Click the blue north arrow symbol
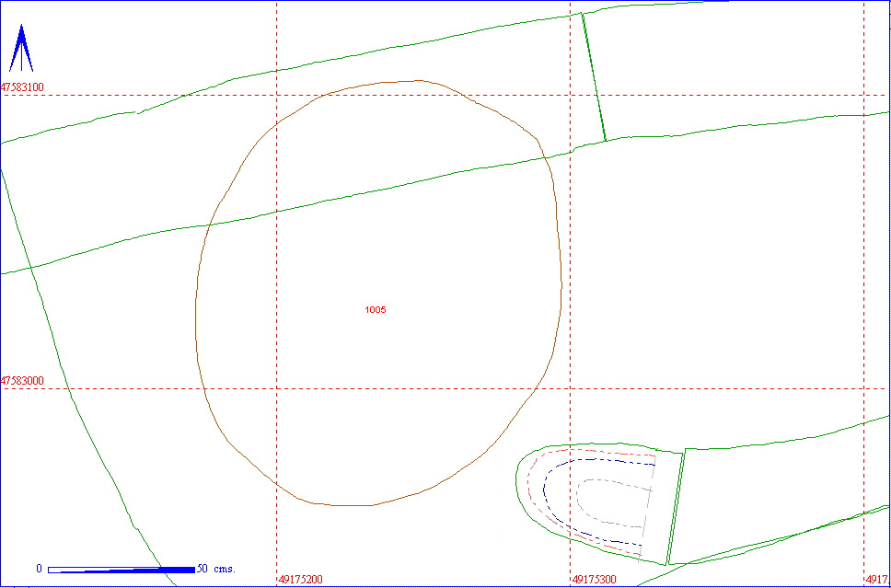Image resolution: width=891 pixels, height=588 pixels. 21,48
